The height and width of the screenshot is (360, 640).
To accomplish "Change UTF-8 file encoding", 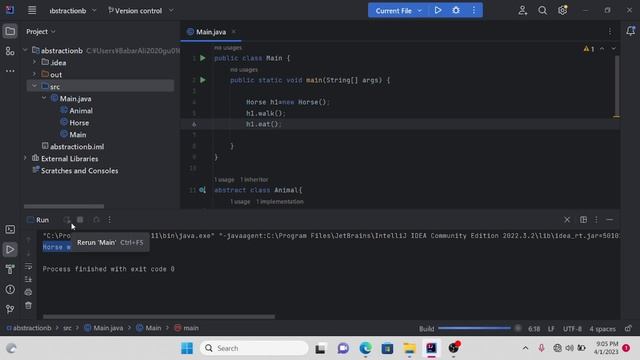I will pos(572,329).
